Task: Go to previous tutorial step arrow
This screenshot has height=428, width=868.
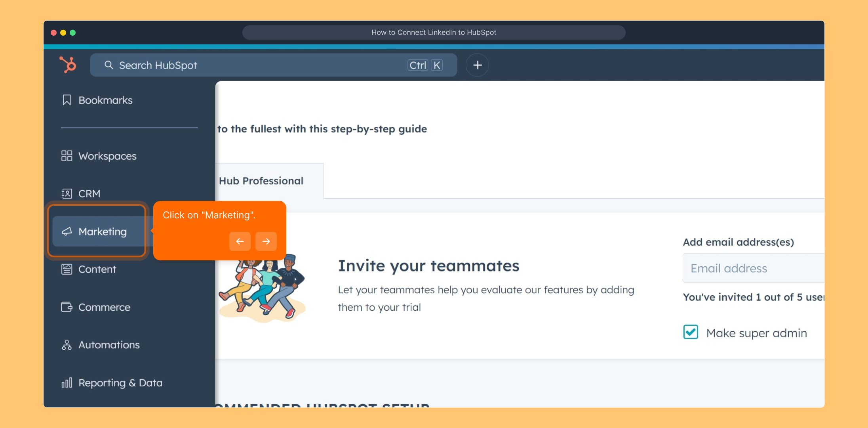Action: click(240, 241)
